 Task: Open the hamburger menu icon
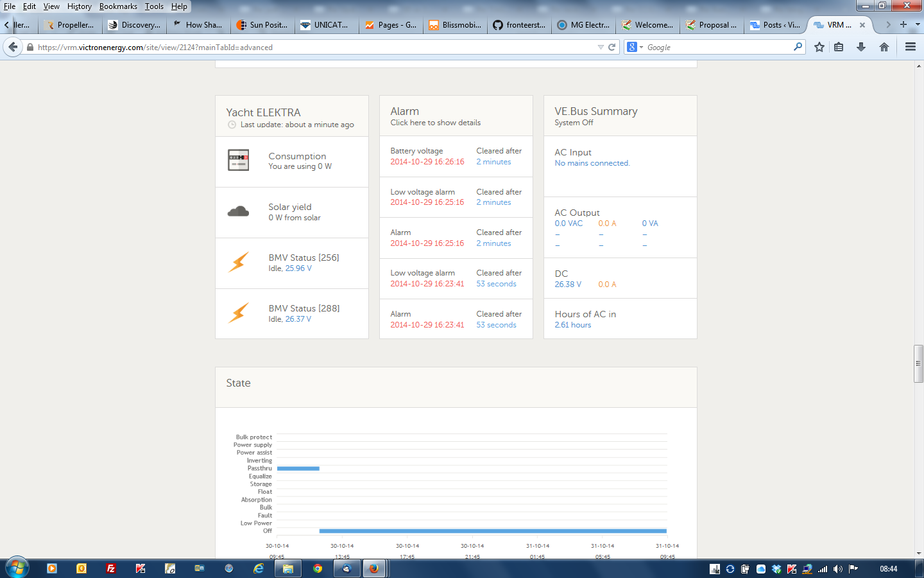coord(910,47)
